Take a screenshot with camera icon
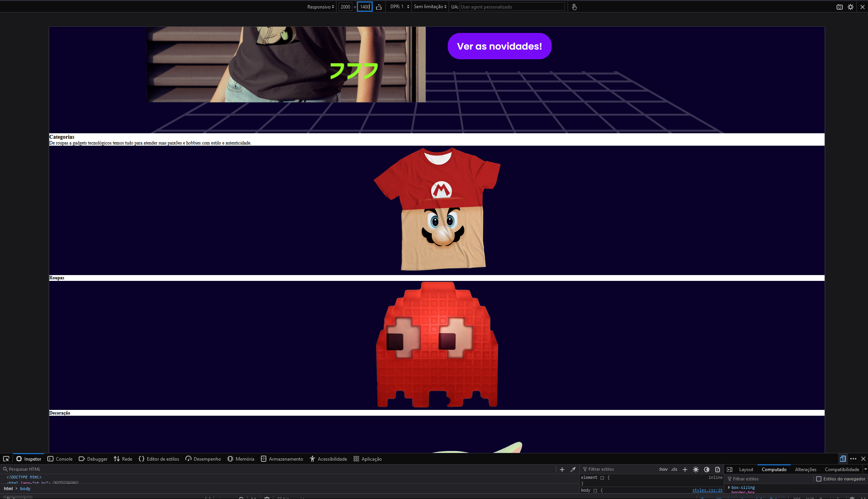The height and width of the screenshot is (499, 868). point(840,7)
